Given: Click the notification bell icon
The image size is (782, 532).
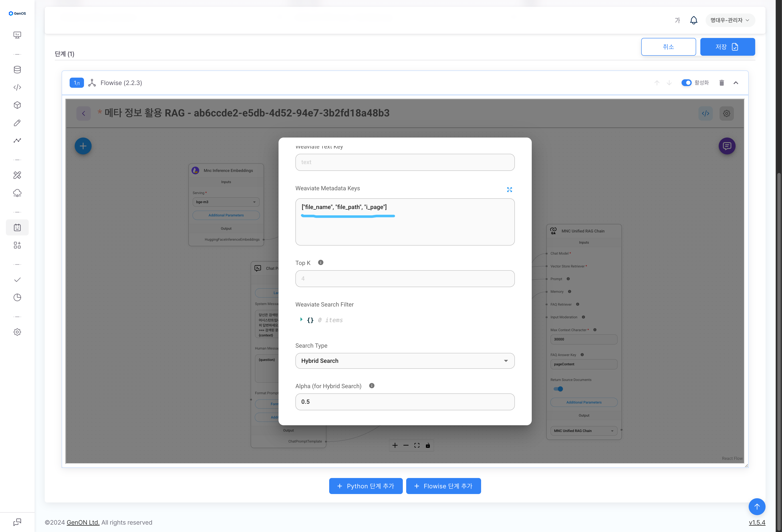Looking at the screenshot, I should [694, 20].
